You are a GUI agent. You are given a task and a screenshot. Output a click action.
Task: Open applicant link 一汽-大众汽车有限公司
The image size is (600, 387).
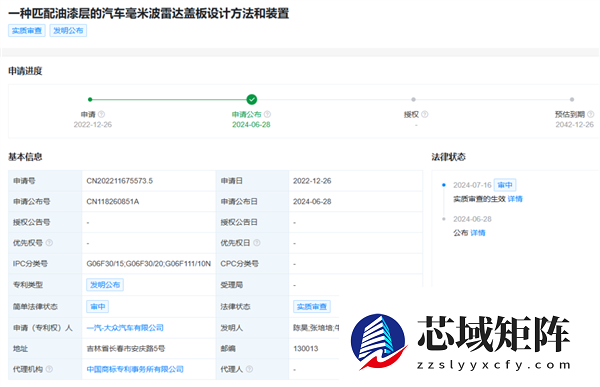125,328
